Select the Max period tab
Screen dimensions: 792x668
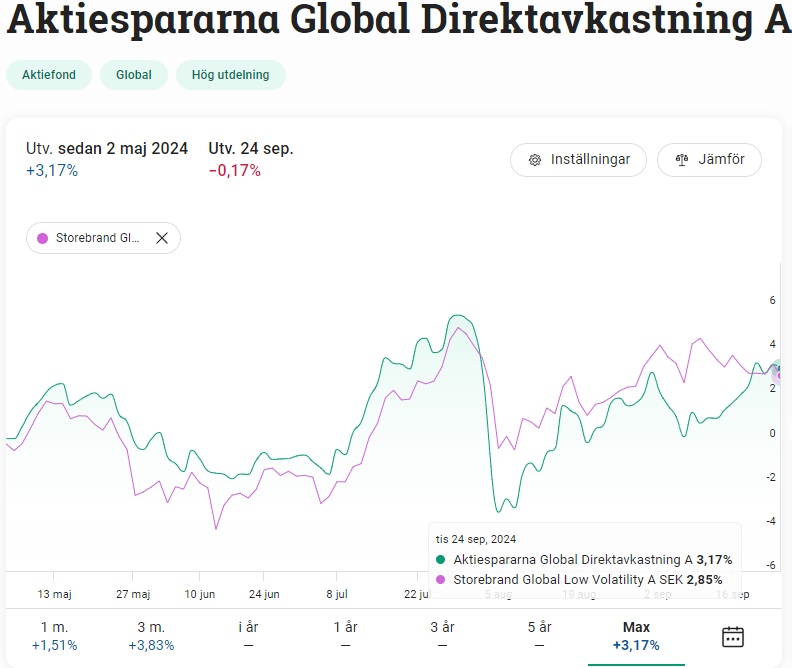(636, 636)
